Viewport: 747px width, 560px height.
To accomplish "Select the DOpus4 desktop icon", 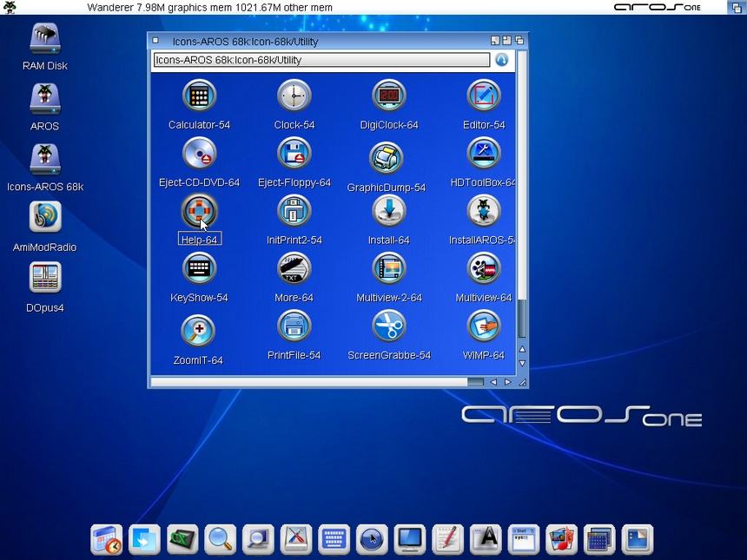I will coord(45,277).
